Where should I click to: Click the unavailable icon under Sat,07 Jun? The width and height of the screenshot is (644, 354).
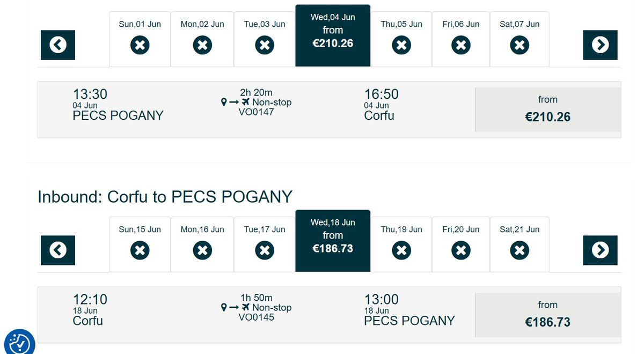tap(519, 45)
